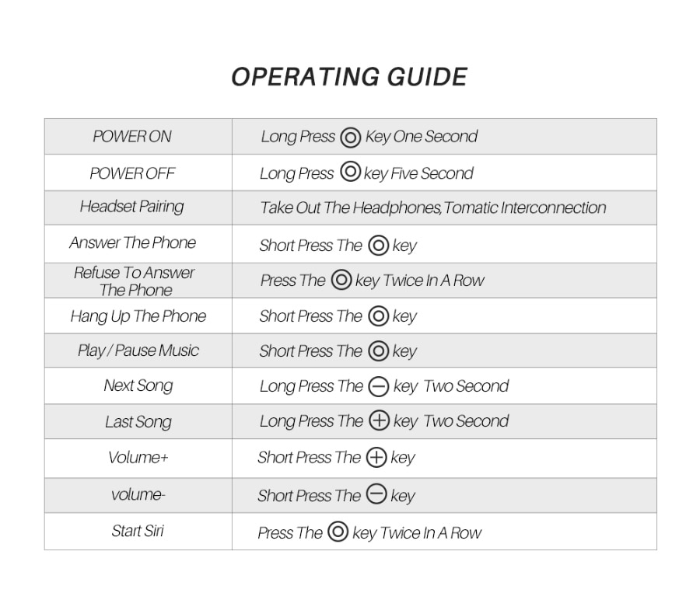Select the Headset Pairing label
The image size is (700, 600).
coord(131,207)
